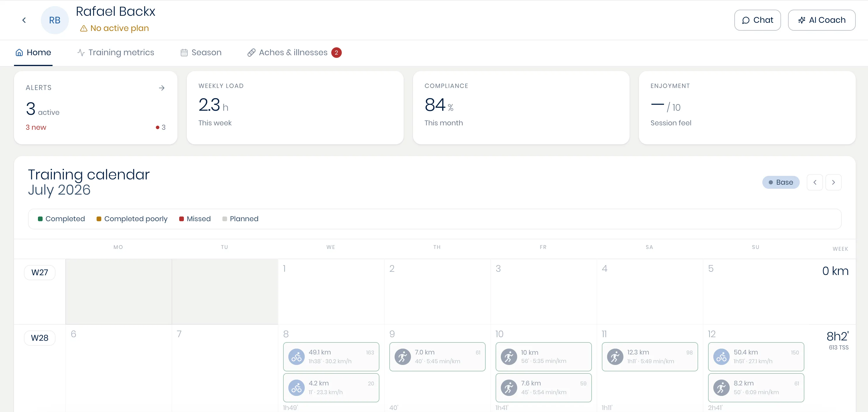Screen dimensions: 868x412
Task: Open the 10 km run workout
Action: (543, 357)
